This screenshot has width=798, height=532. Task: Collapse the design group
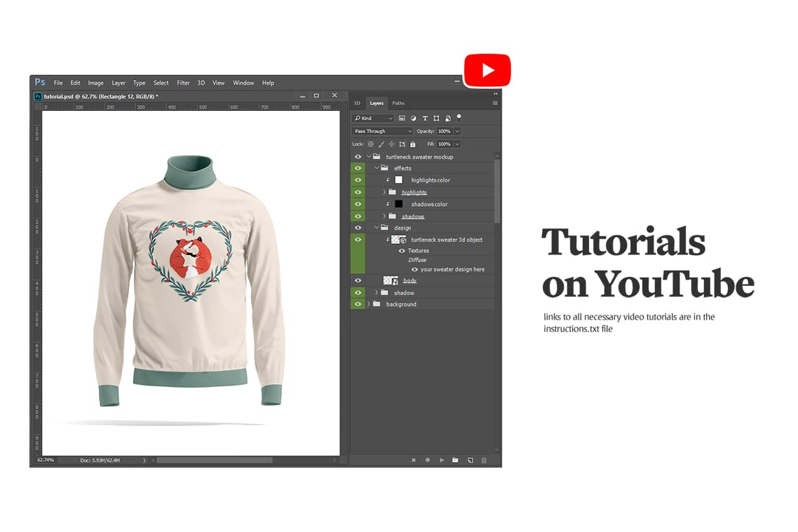click(377, 226)
